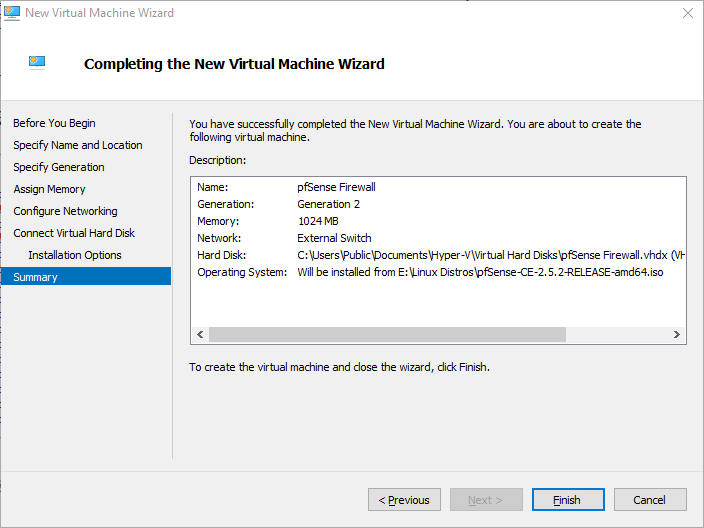Image resolution: width=704 pixels, height=528 pixels.
Task: Select Connect Virtual Hard Disk step
Action: point(74,233)
